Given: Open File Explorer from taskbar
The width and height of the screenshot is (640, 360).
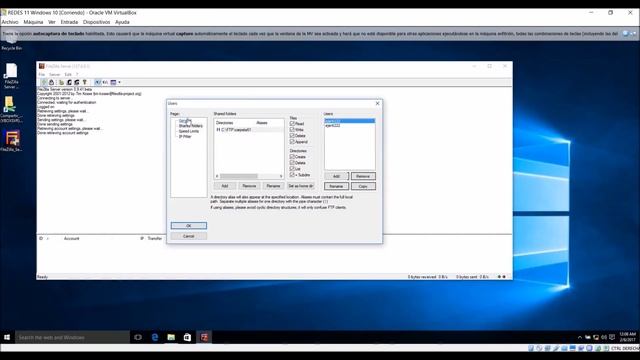Looking at the screenshot, I should click(x=171, y=337).
